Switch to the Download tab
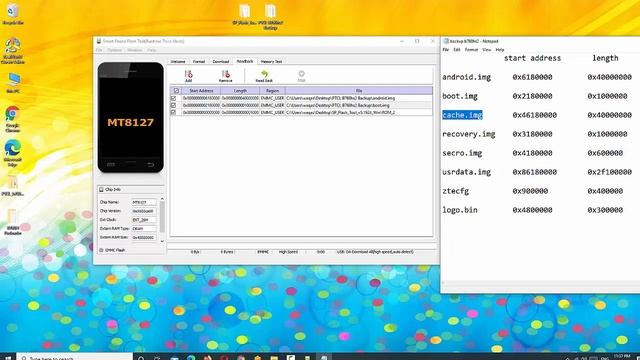The width and height of the screenshot is (640, 360). point(221,62)
